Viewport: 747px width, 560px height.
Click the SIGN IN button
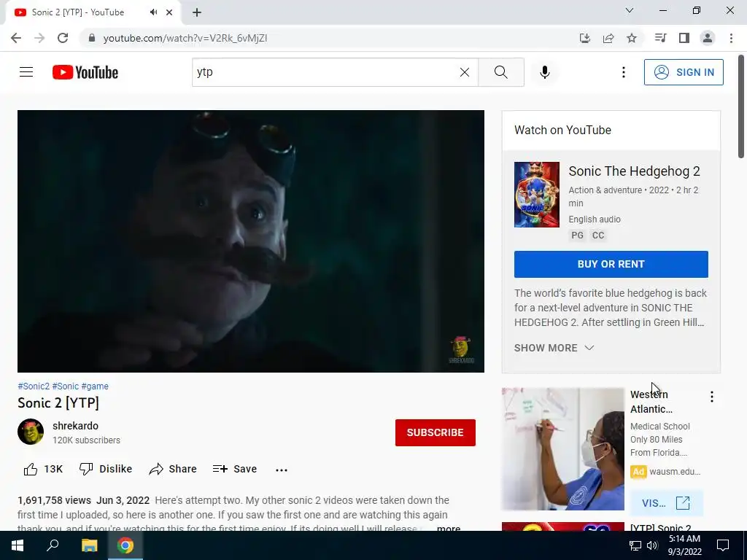click(x=683, y=72)
